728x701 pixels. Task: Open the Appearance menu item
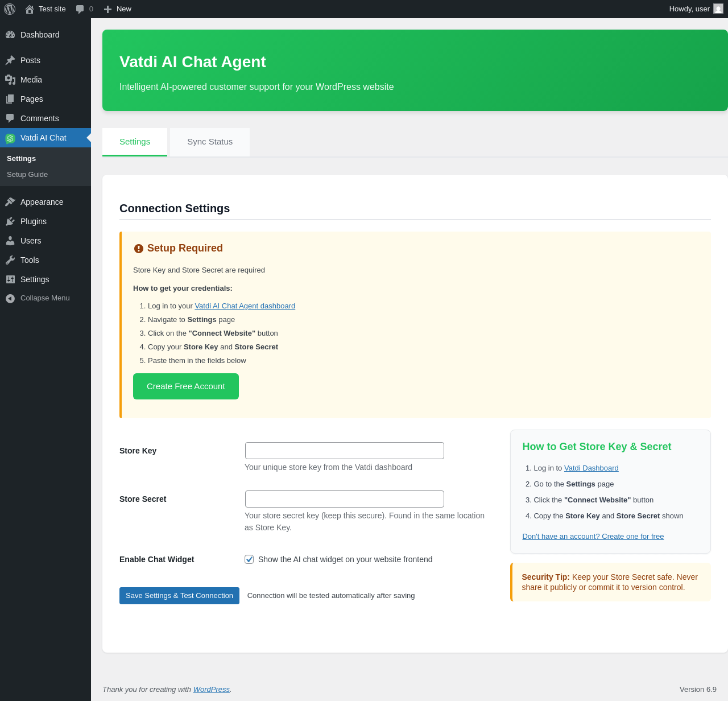pos(45,202)
